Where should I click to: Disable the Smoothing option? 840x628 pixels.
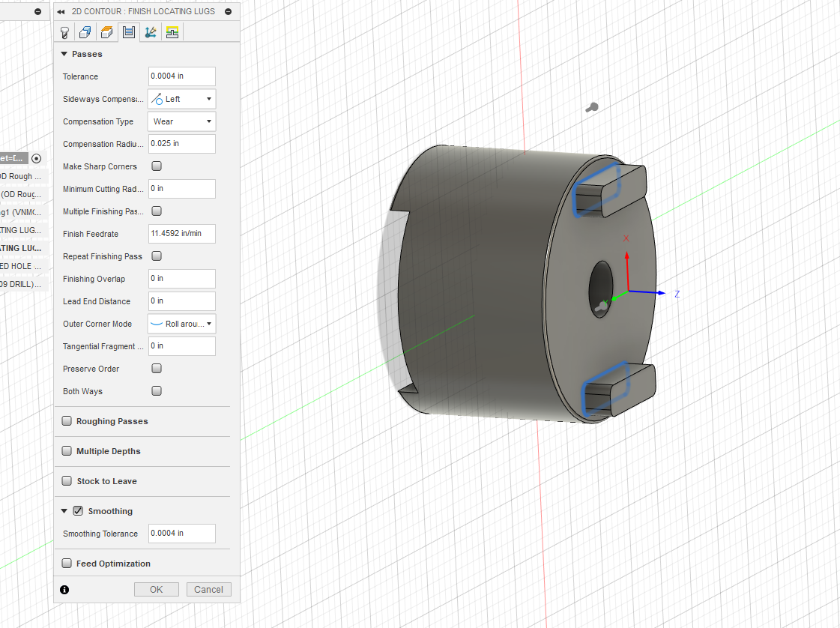tap(78, 510)
